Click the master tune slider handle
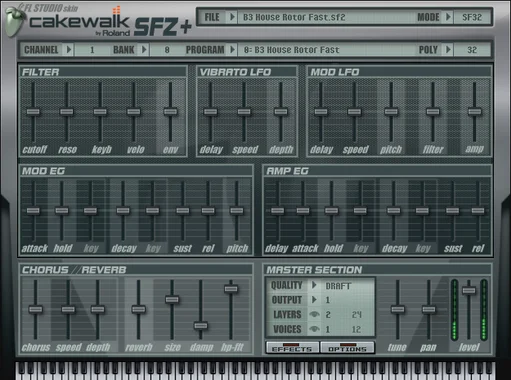 397,309
